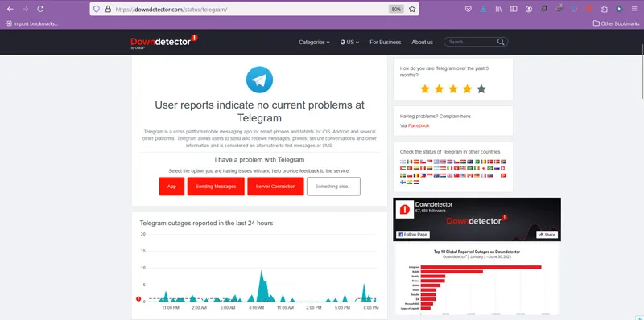
Task: Click Follow Page on Downdetector Facebook widget
Action: tap(413, 235)
